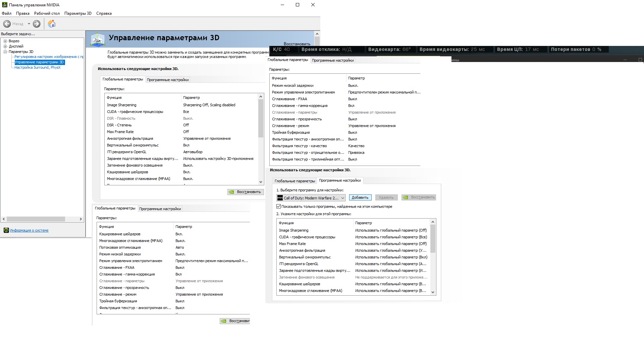The image size is (644, 362).
Task: Click the Back arrow icon in toolbar
Action: coord(7,24)
